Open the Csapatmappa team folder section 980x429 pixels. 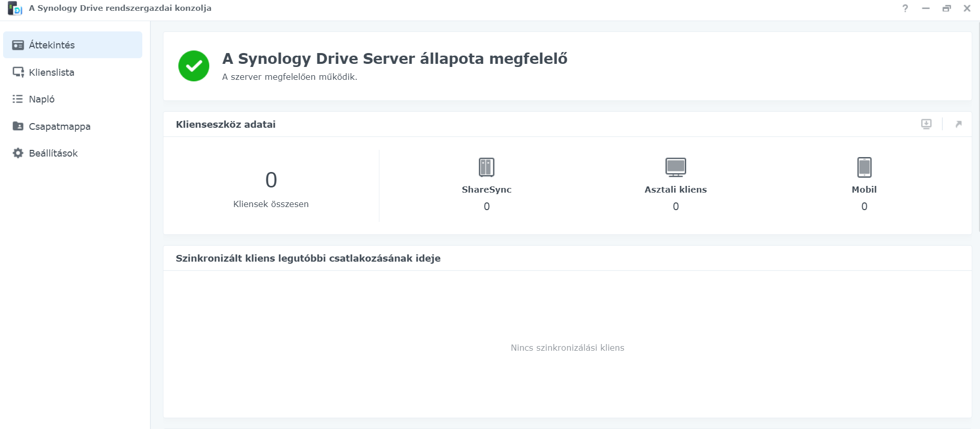(73, 126)
